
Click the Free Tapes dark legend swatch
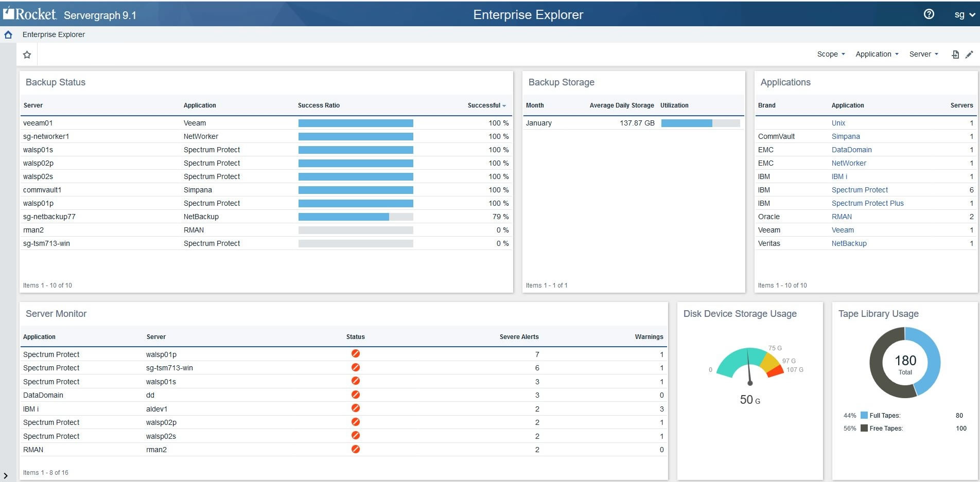[864, 428]
